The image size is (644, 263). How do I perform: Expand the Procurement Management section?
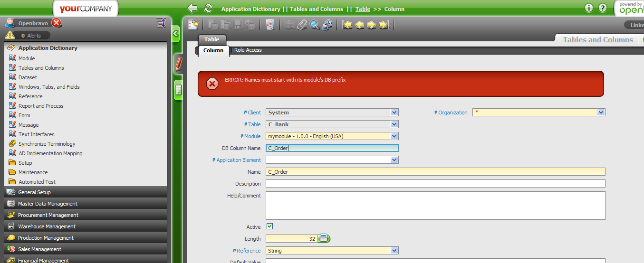pos(86,215)
